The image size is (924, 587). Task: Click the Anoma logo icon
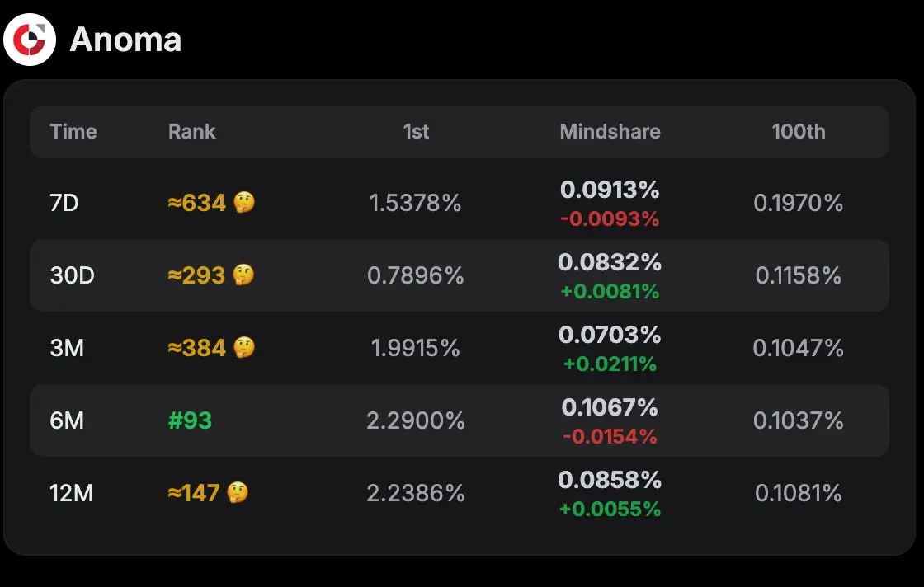30,40
